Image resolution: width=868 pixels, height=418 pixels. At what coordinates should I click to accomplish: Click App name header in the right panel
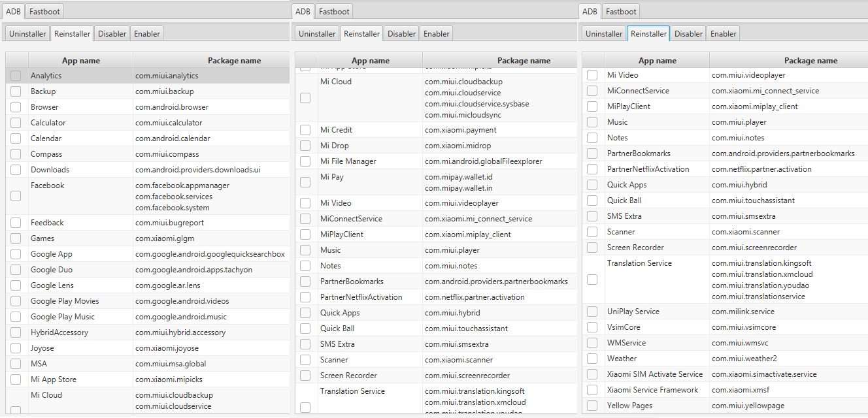(x=658, y=61)
